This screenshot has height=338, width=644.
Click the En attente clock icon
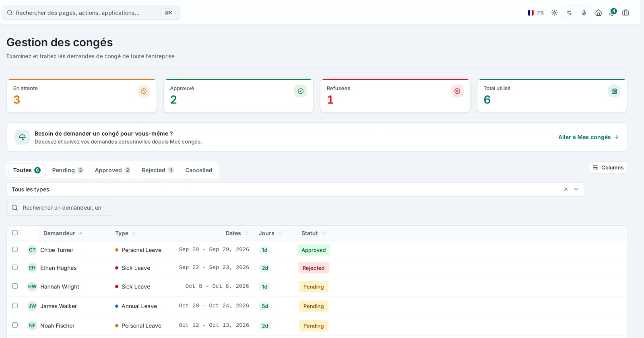(x=144, y=91)
